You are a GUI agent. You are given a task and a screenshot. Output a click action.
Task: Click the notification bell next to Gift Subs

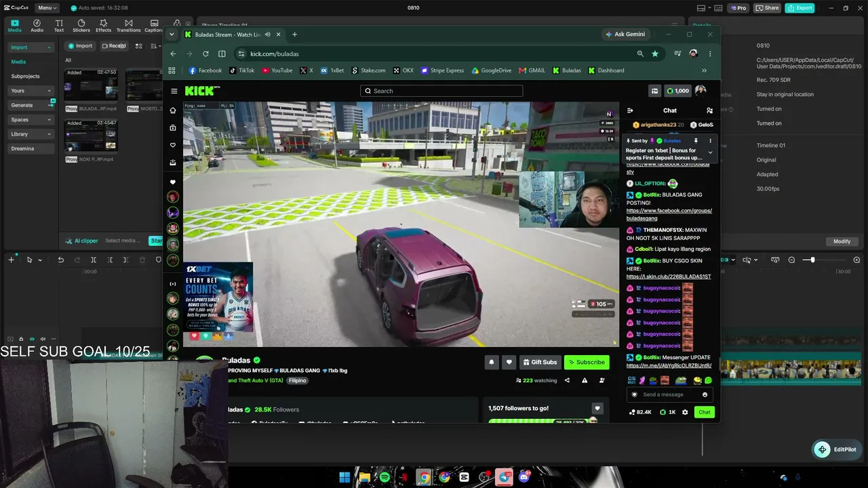coord(492,363)
